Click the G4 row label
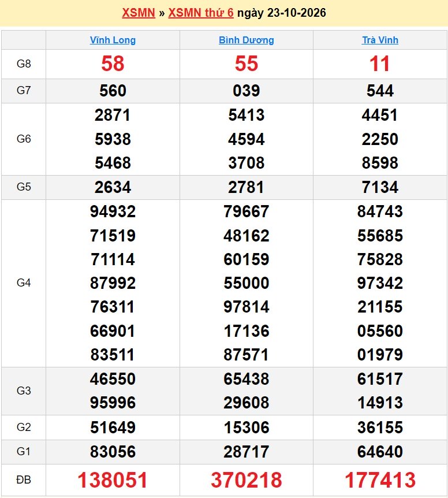Image resolution: width=448 pixels, height=498 pixels. pyautogui.click(x=24, y=283)
